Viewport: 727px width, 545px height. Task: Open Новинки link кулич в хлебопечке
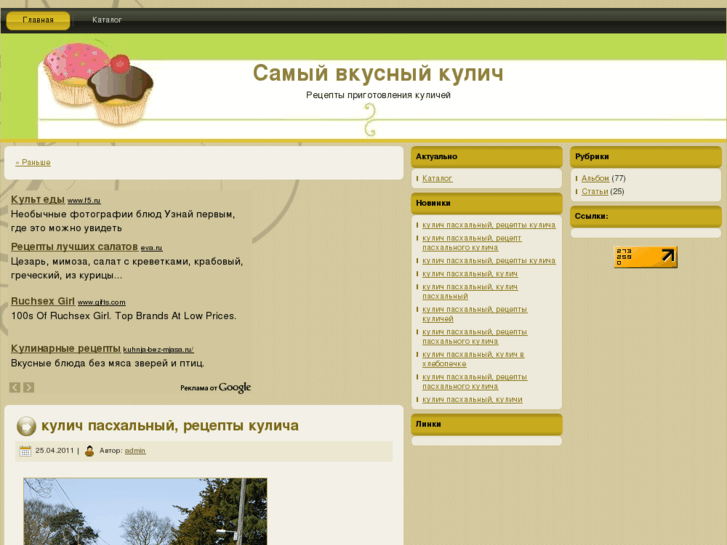473,359
